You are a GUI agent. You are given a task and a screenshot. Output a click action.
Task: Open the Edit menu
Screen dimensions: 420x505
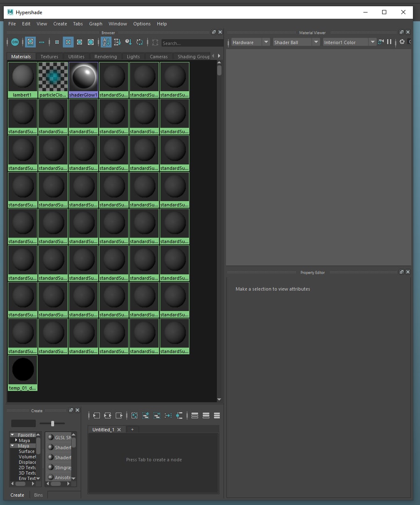[26, 24]
